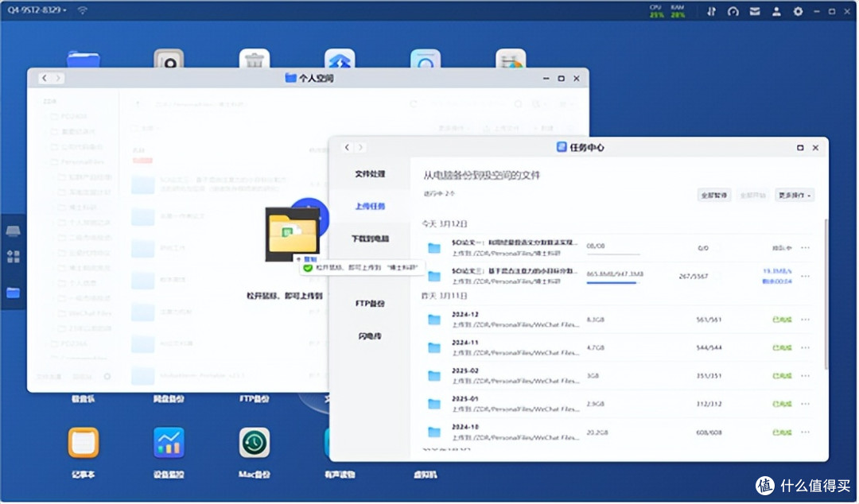Viewport: 859px width, 504px height.
Task: Click the Wi-Fi status icon in top bar
Action: [x=82, y=10]
